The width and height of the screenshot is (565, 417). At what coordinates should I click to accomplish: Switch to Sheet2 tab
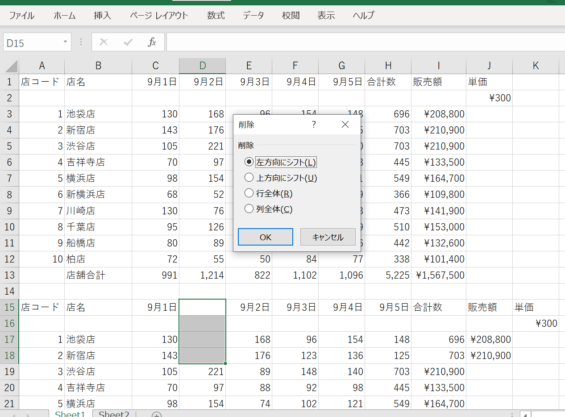(114, 414)
